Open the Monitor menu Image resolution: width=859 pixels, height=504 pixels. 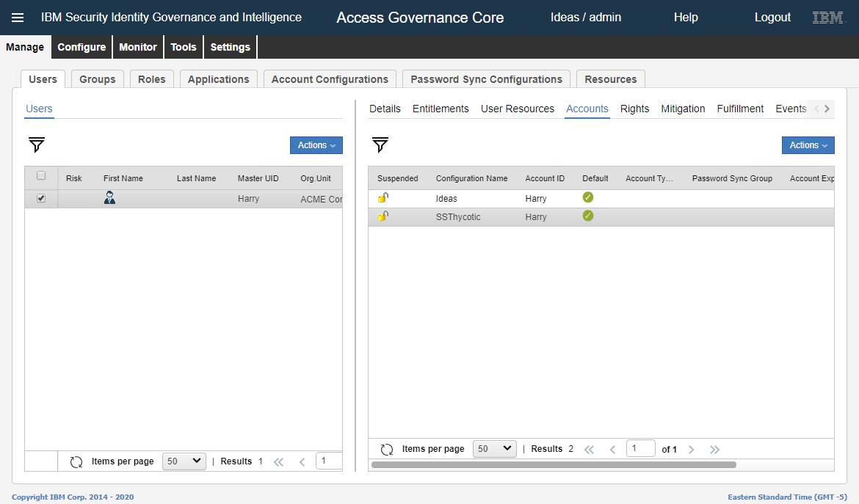point(138,47)
